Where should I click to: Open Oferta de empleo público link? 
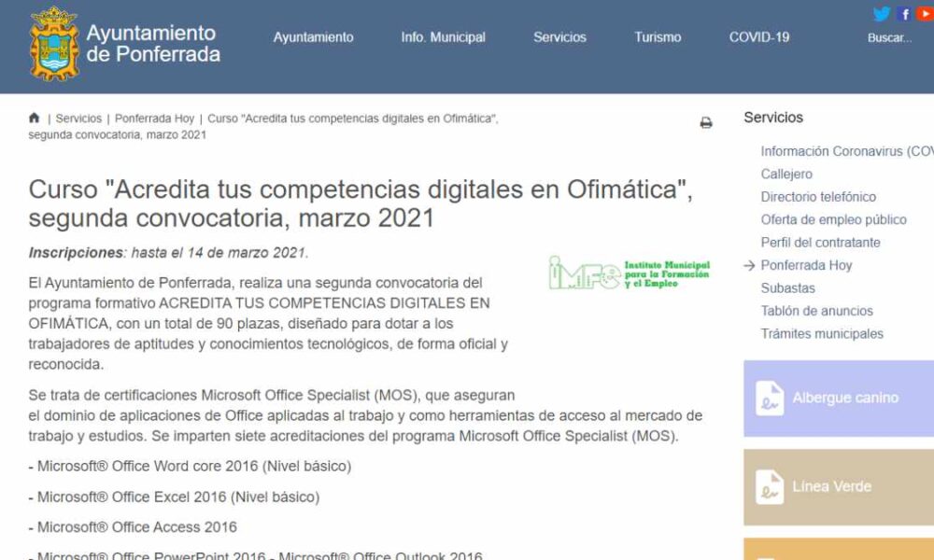tap(833, 219)
